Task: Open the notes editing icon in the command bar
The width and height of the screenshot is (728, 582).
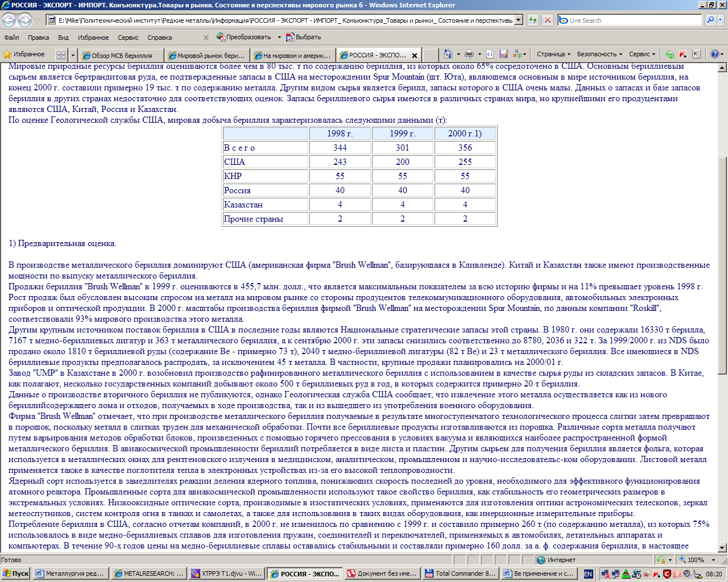Action: click(503, 55)
